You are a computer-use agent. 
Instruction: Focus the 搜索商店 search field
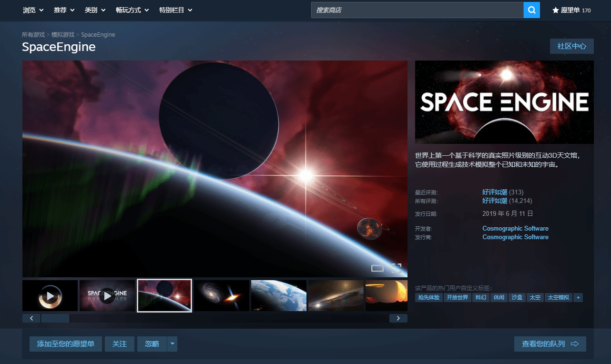(417, 10)
